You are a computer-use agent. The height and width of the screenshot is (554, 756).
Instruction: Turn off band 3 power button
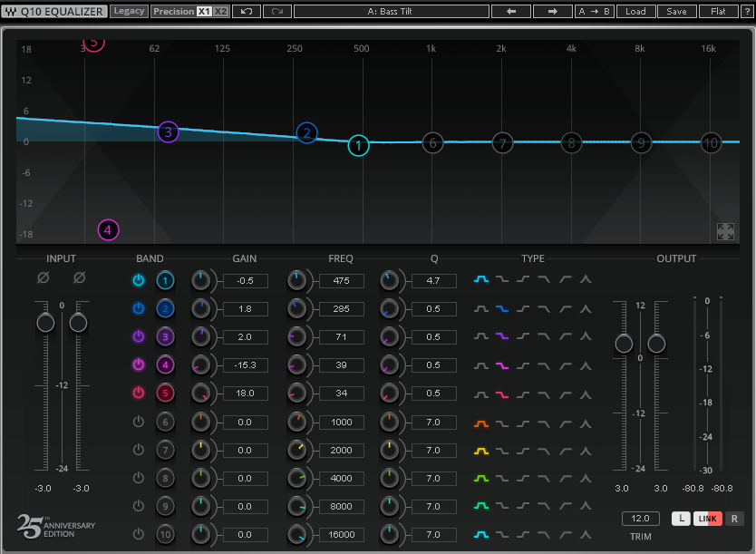pos(139,336)
